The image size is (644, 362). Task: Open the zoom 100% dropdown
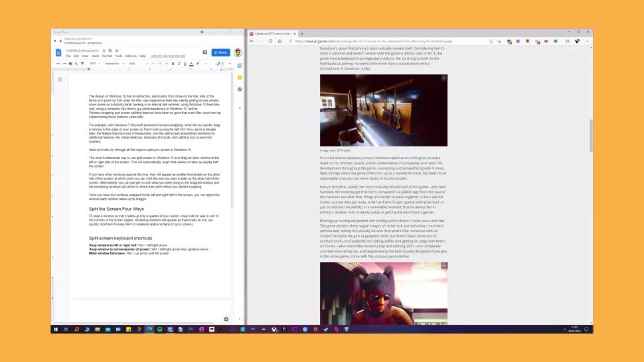94,64
